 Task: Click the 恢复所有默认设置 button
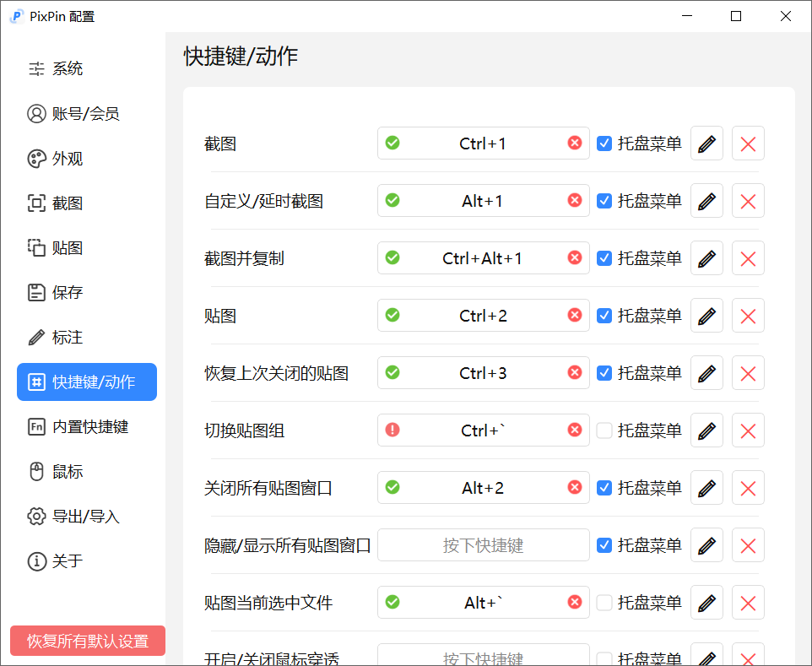click(87, 641)
